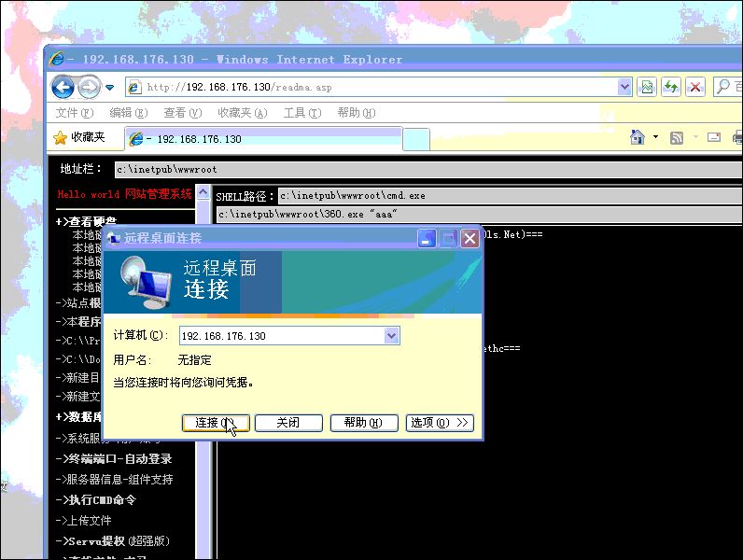This screenshot has height=560, width=743.
Task: Go forward with IE forward arrow
Action: point(89,88)
